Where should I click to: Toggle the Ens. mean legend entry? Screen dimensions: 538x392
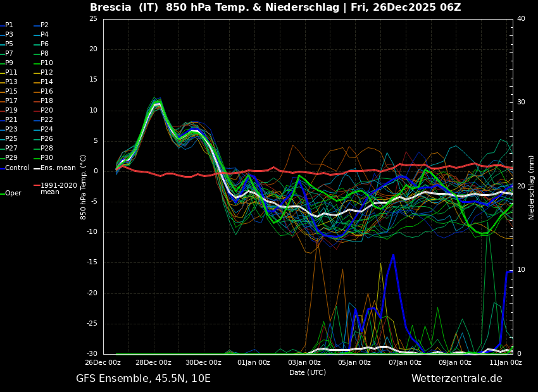point(57,168)
